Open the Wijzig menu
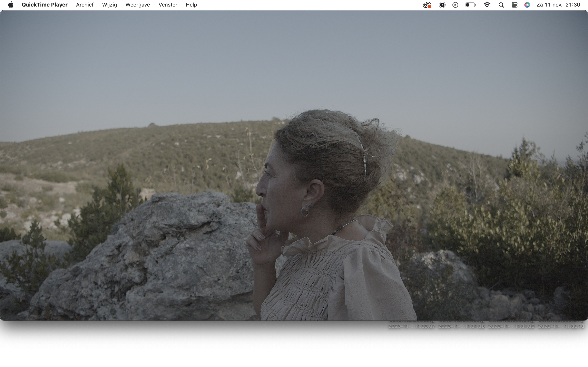 [x=109, y=5]
